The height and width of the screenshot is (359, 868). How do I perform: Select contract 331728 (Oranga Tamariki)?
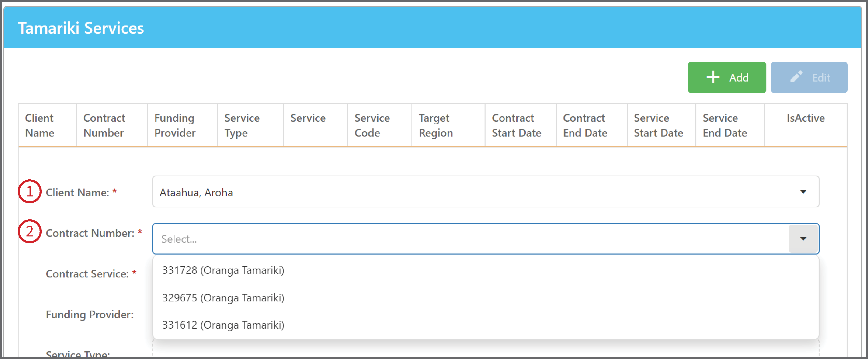[x=486, y=270]
